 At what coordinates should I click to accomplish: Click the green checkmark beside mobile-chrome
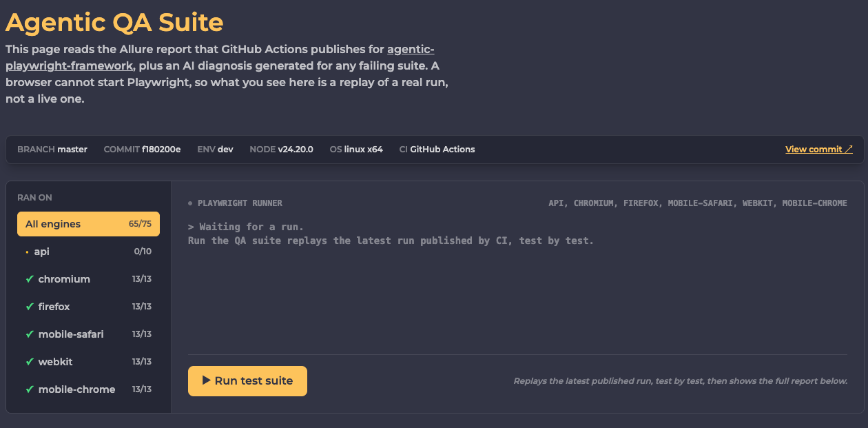pyautogui.click(x=30, y=389)
